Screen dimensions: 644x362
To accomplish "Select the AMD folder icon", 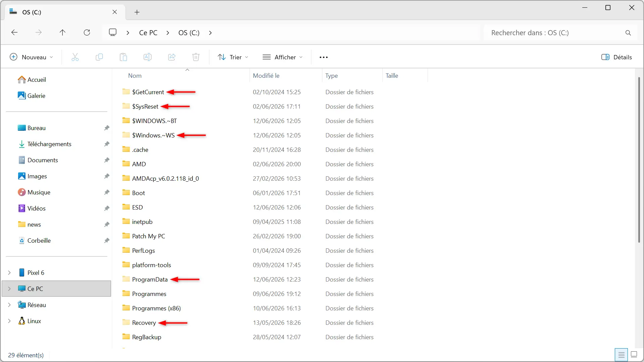I will [x=126, y=164].
